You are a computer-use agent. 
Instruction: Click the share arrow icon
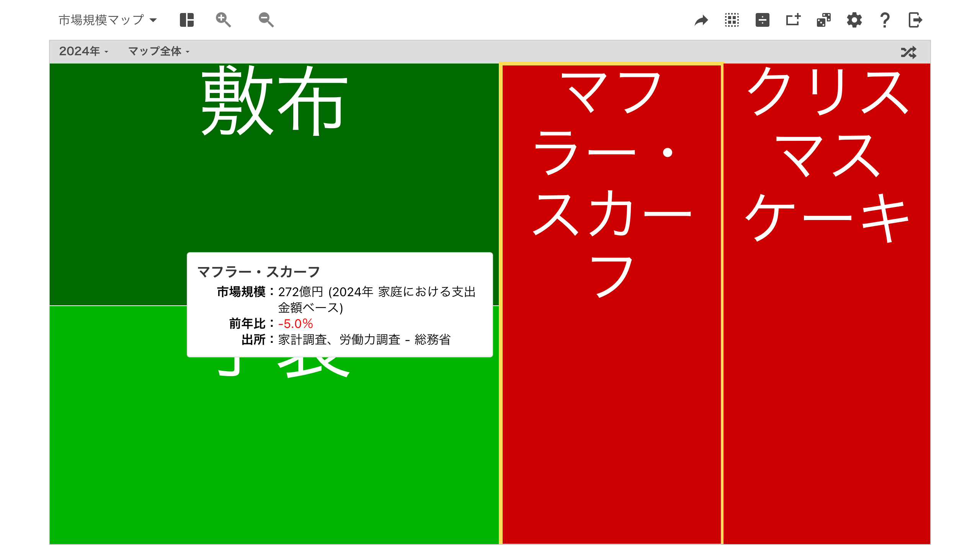coord(701,20)
